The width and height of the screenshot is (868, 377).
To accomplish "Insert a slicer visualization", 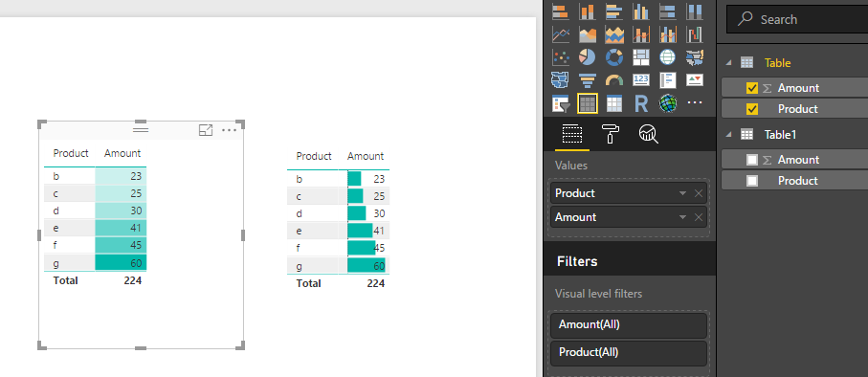I will point(561,103).
